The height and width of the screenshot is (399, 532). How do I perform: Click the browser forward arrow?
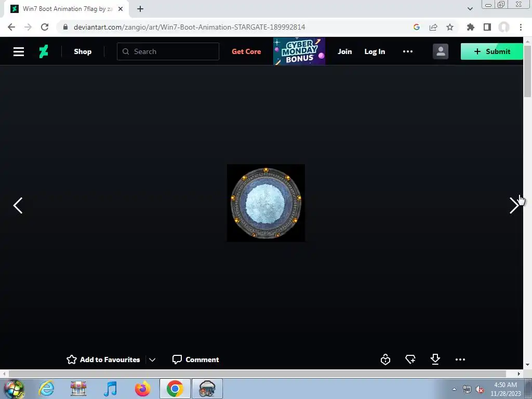(x=28, y=27)
